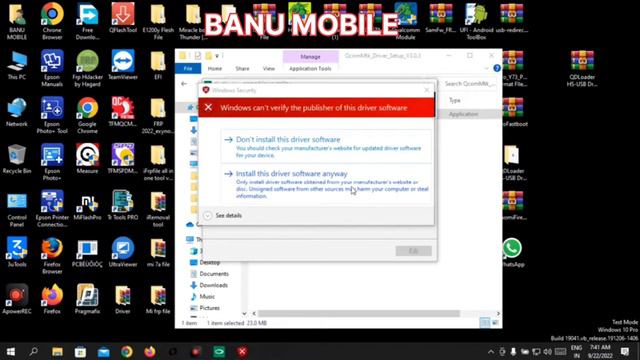Open the Application Tools tab
Viewport: 640px width, 360px height.
pyautogui.click(x=310, y=69)
